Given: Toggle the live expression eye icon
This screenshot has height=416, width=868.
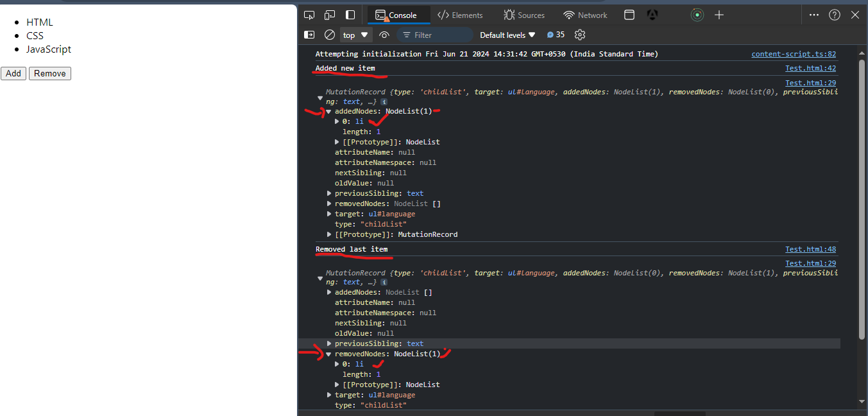Looking at the screenshot, I should [x=384, y=35].
